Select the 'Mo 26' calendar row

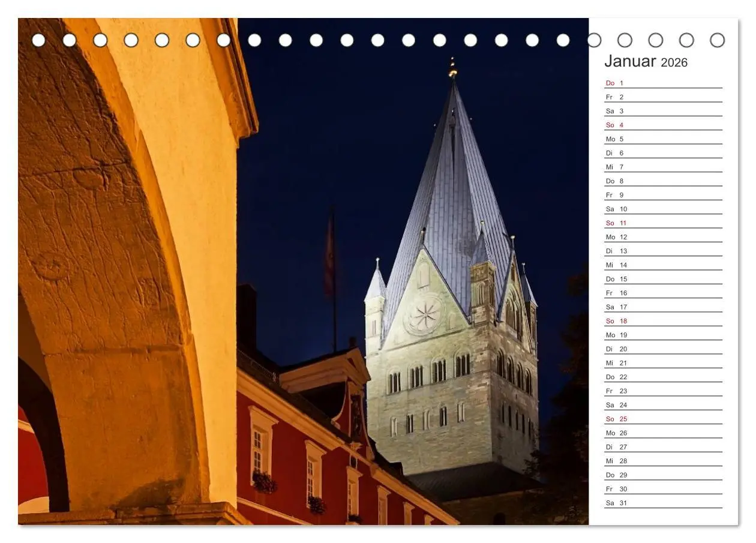(x=663, y=433)
